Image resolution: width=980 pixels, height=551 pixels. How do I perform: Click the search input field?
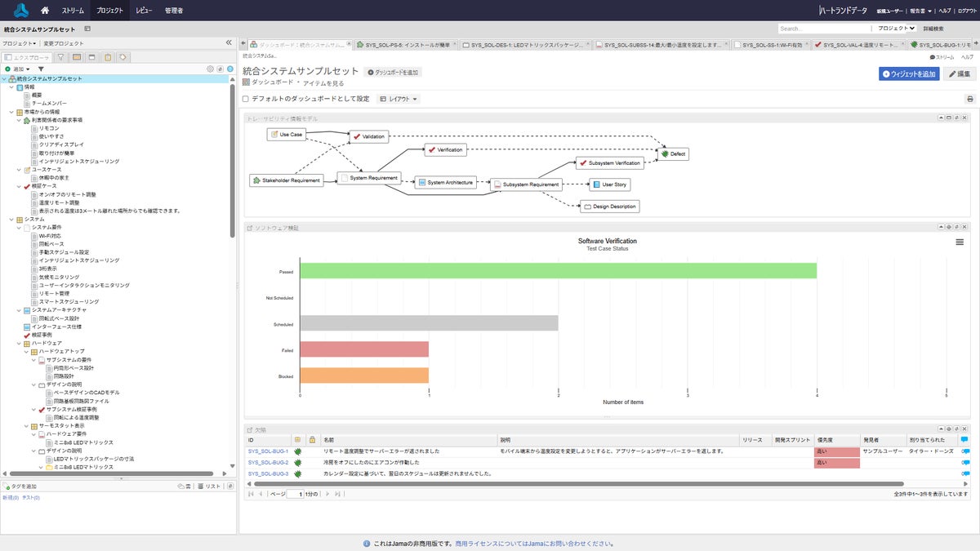(x=825, y=29)
